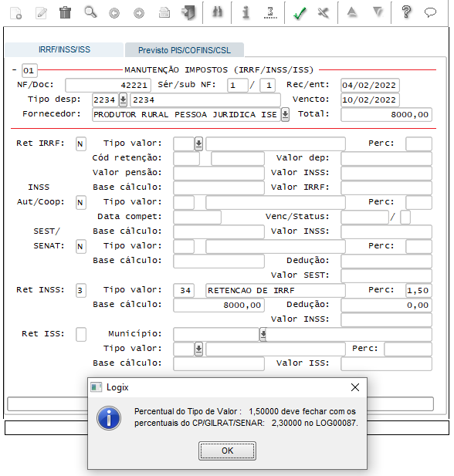Click the Valor SEST field
This screenshot has height=476, width=454.
pos(386,275)
